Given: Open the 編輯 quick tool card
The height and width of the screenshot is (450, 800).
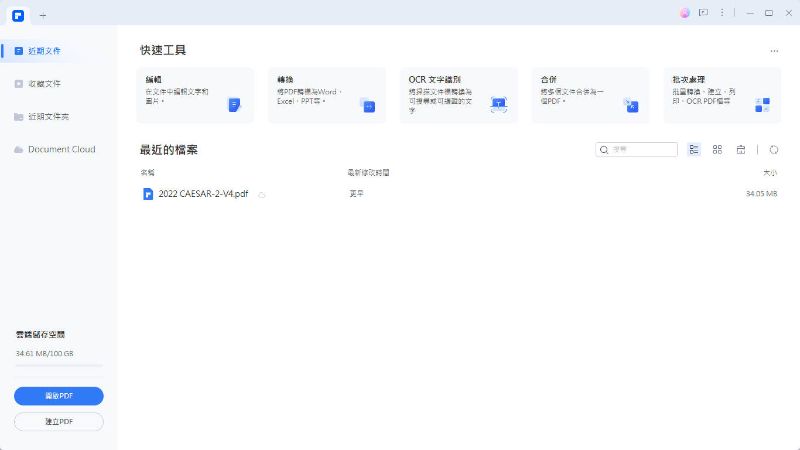Looking at the screenshot, I should [x=195, y=95].
